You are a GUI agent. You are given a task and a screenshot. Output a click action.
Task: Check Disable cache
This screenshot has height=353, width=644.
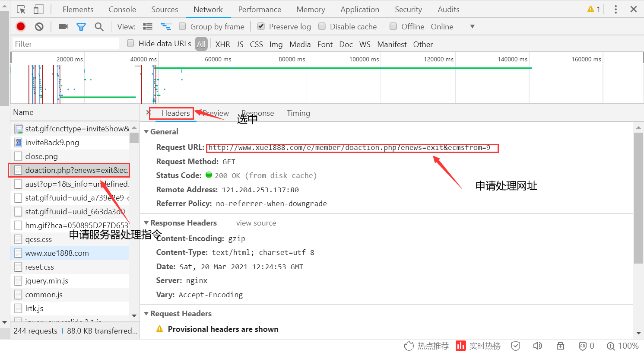[x=322, y=26]
